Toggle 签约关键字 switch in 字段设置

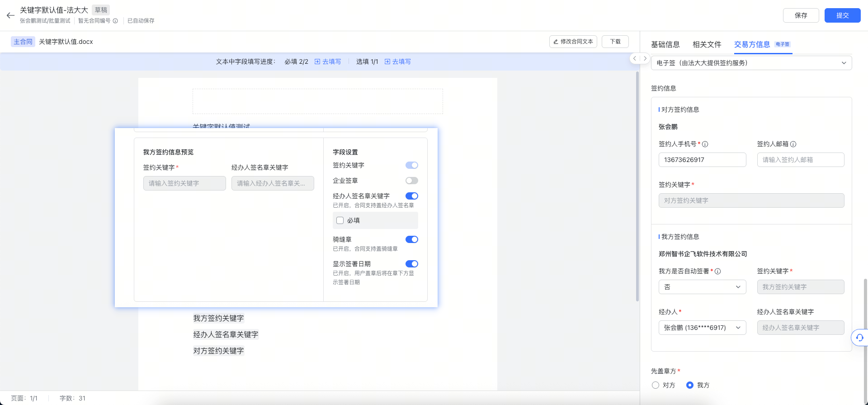point(411,165)
